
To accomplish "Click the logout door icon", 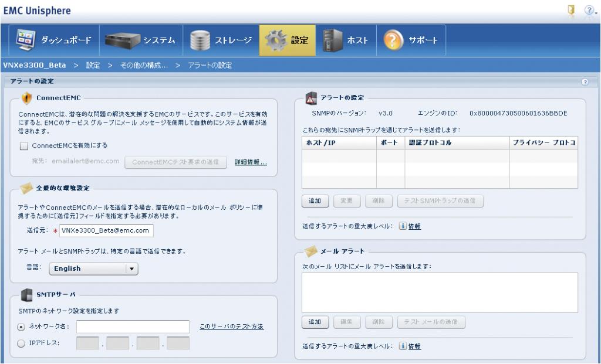I will click(571, 11).
